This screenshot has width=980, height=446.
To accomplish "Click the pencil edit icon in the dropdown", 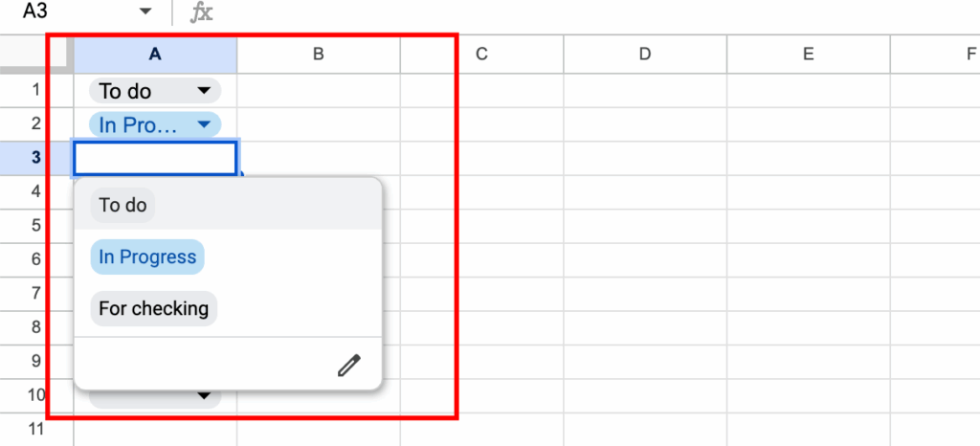I will (x=349, y=366).
